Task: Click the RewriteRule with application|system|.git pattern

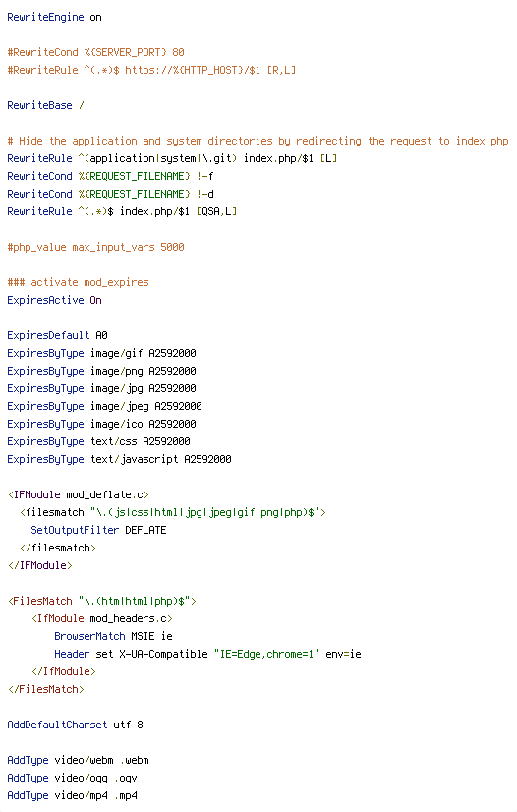Action: coord(172,158)
